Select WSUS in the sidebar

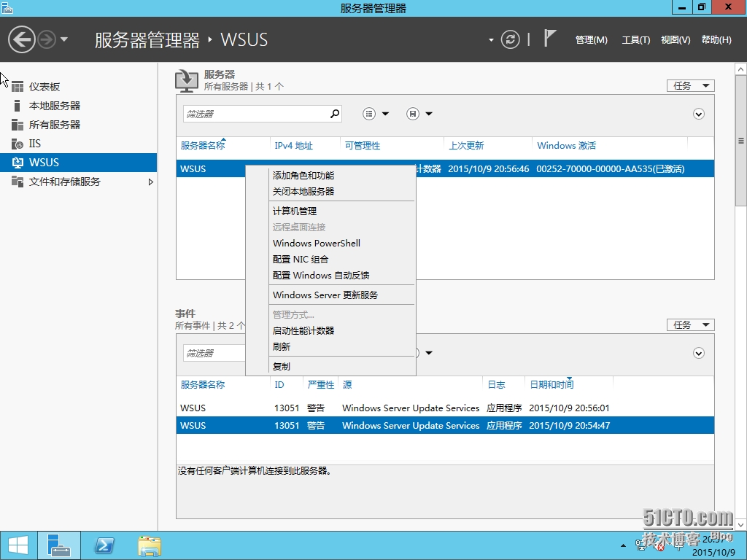(79, 163)
